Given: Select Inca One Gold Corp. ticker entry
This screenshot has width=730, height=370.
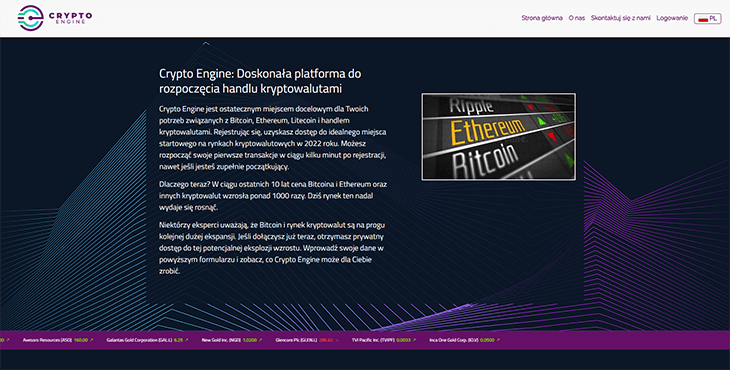Looking at the screenshot, I should 464,340.
